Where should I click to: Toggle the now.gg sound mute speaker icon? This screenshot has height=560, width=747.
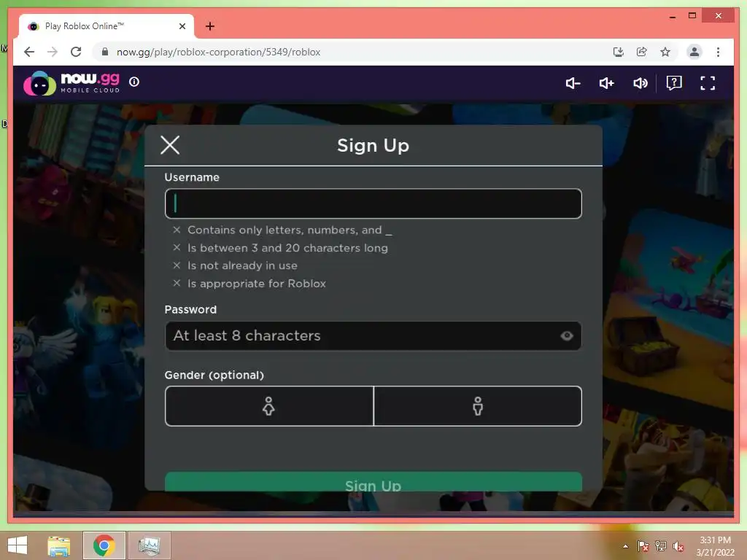point(640,83)
